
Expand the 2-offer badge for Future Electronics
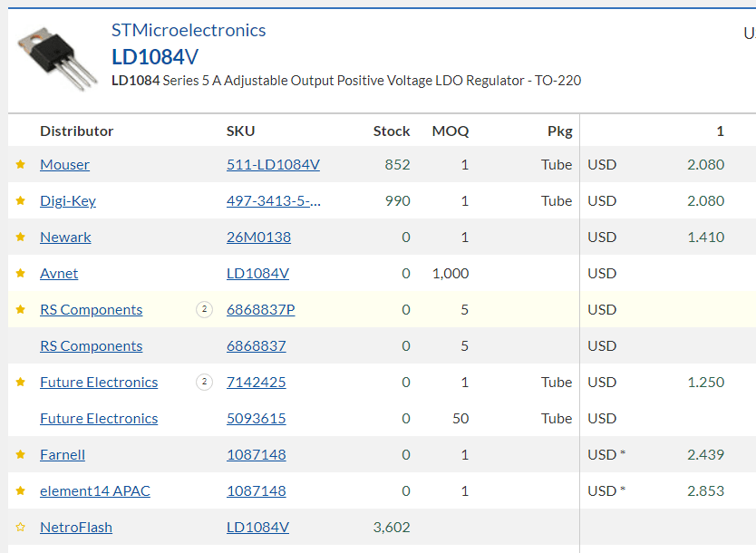[x=205, y=382]
